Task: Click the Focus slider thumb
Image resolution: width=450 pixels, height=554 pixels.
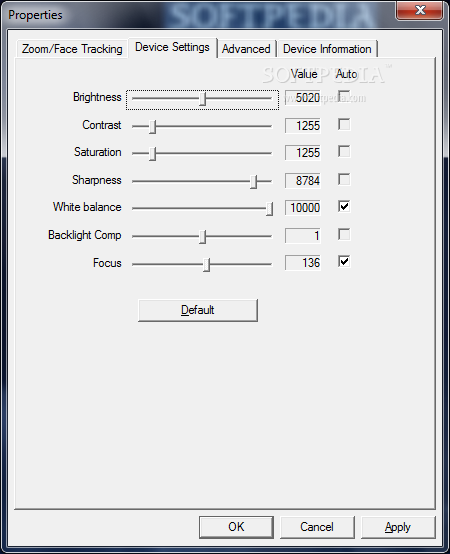Action: coord(207,265)
